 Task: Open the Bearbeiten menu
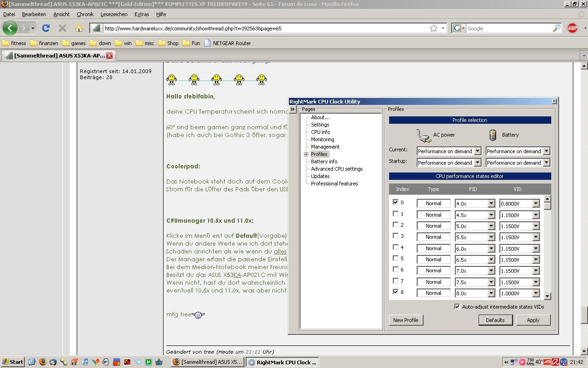[x=34, y=14]
